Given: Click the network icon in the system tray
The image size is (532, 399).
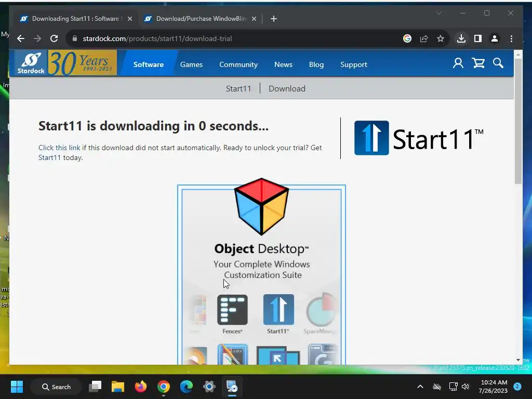Looking at the screenshot, I should tap(453, 387).
